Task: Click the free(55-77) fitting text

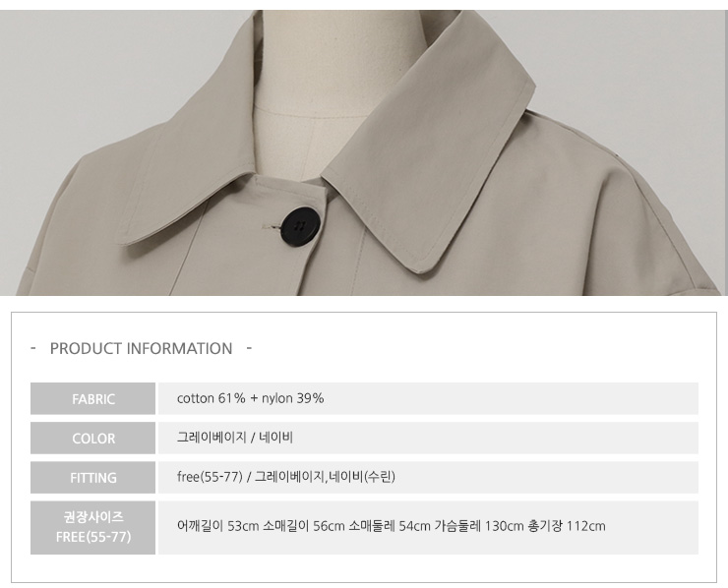Action: coord(210,477)
